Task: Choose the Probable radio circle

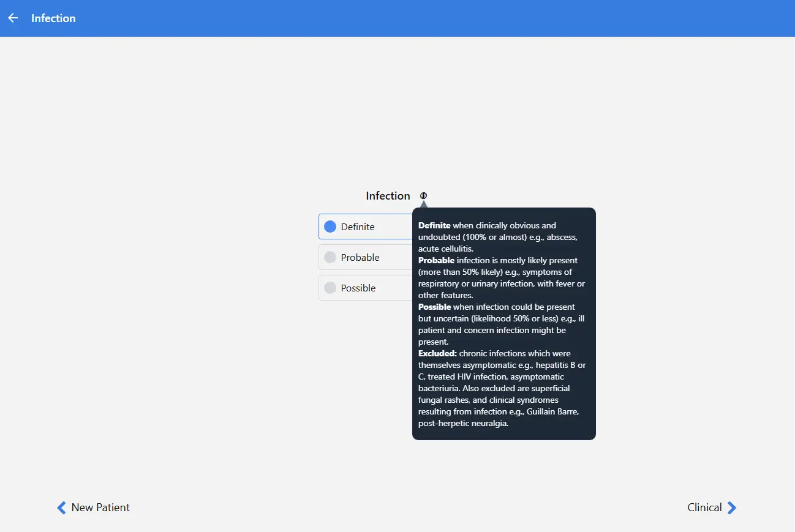Action: [x=330, y=257]
